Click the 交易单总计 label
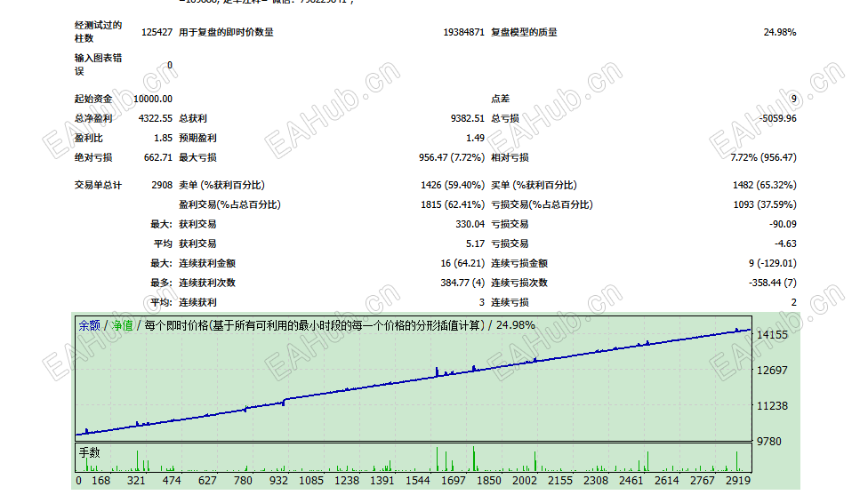The image size is (868, 495). [x=98, y=185]
